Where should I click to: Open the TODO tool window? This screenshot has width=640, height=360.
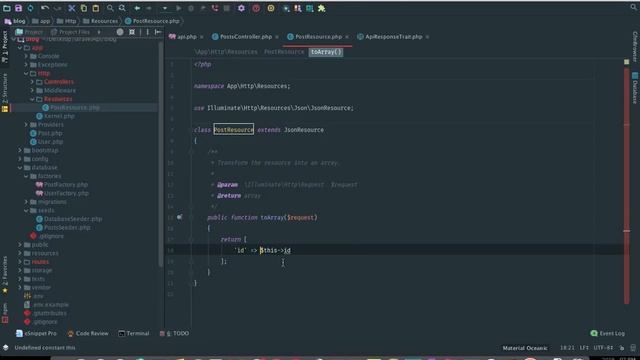coord(174,333)
